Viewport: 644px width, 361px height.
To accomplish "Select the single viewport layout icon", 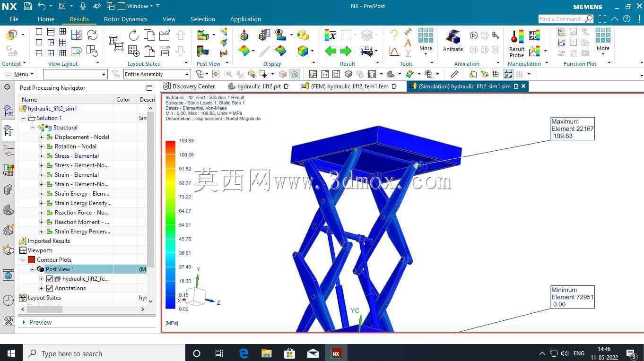I will point(39,32).
